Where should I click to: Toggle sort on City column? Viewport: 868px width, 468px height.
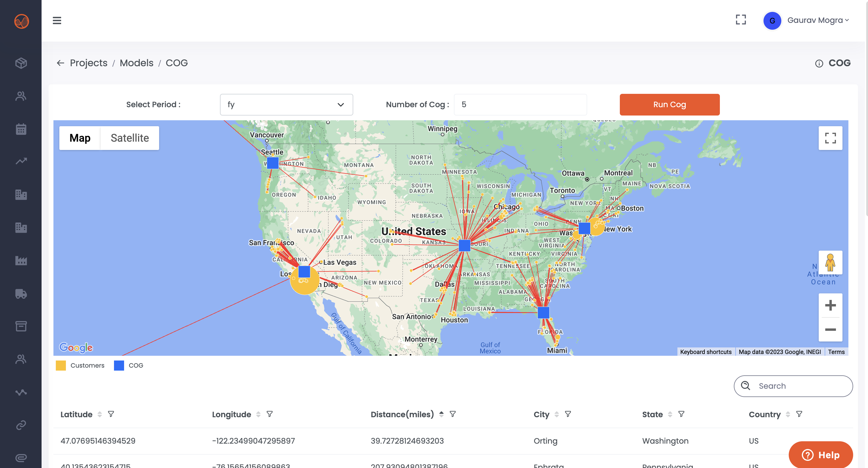point(557,414)
